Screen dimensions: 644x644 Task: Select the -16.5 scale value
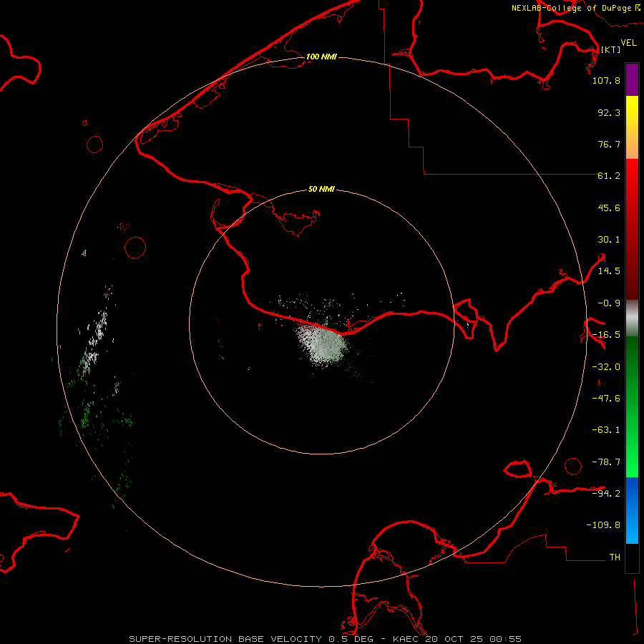606,335
